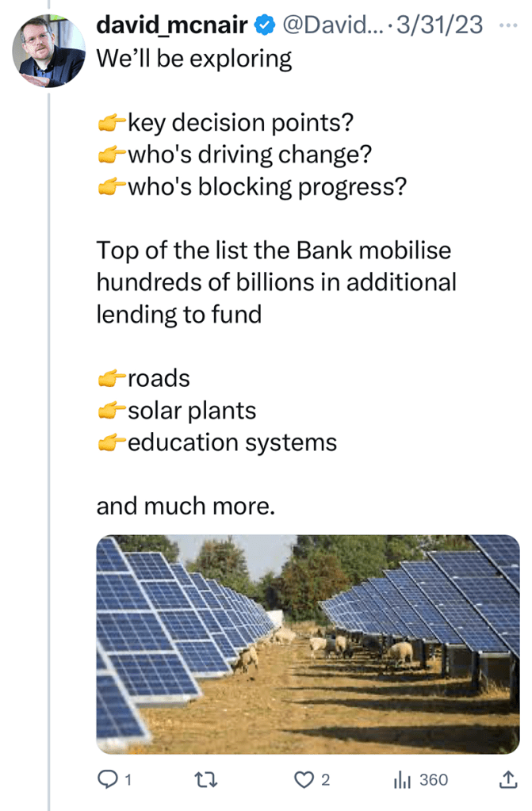The width and height of the screenshot is (532, 811).
Task: Click the pointing emoji next to "roads"
Action: 111,379
